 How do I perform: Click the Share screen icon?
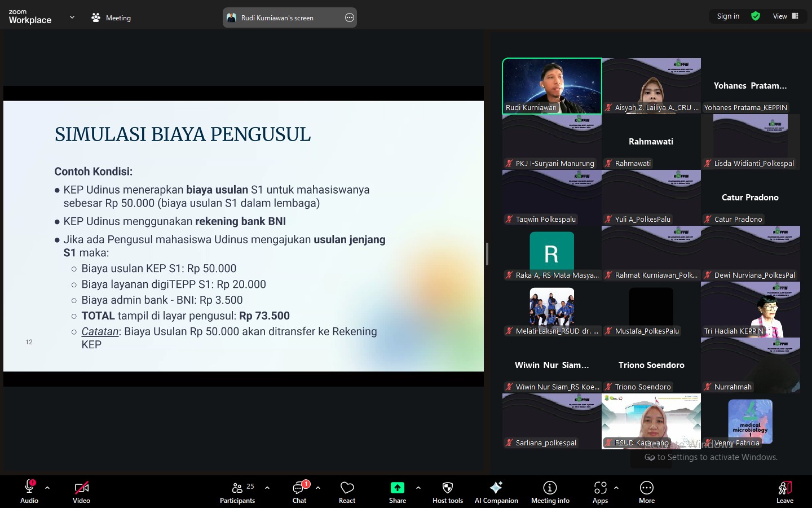(x=397, y=488)
